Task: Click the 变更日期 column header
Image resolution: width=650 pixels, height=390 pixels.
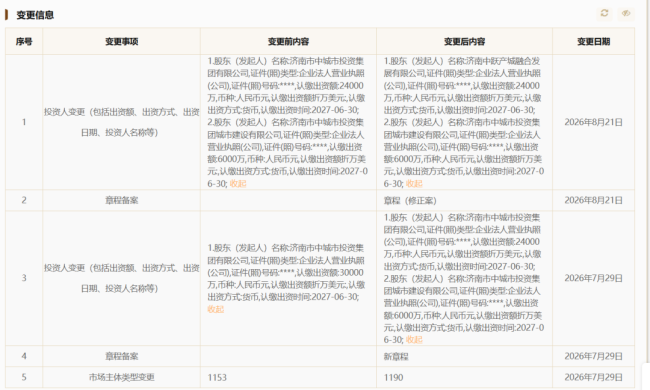Action: (x=594, y=41)
